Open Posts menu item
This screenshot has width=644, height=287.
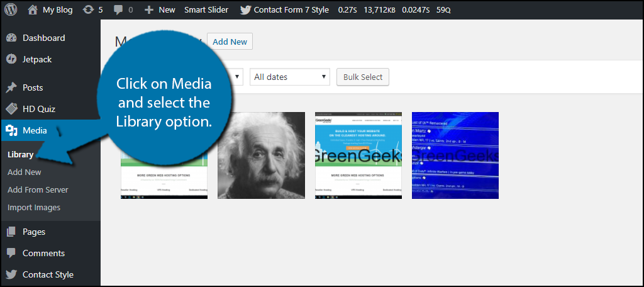33,87
